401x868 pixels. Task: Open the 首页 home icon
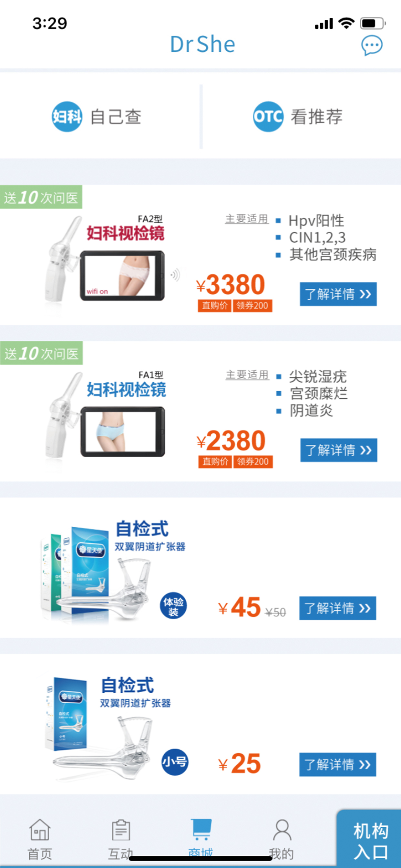tap(40, 830)
